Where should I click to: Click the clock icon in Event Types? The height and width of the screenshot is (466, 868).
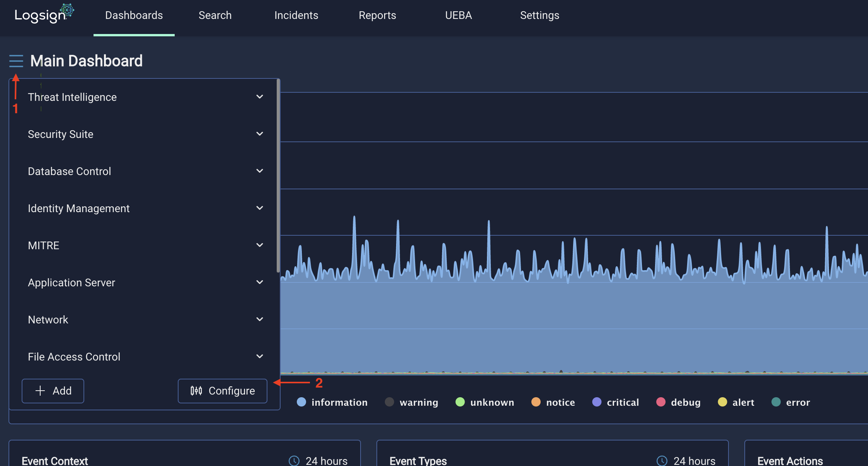[x=662, y=461]
